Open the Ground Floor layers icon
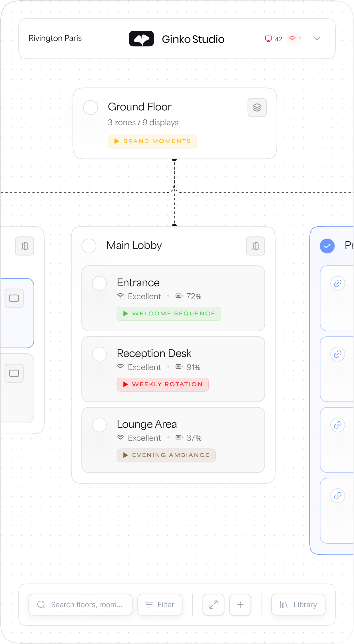 (257, 107)
